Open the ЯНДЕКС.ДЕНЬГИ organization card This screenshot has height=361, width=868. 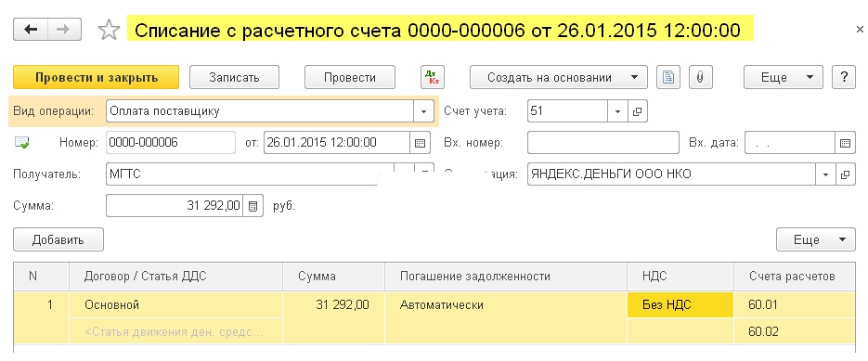tap(845, 174)
